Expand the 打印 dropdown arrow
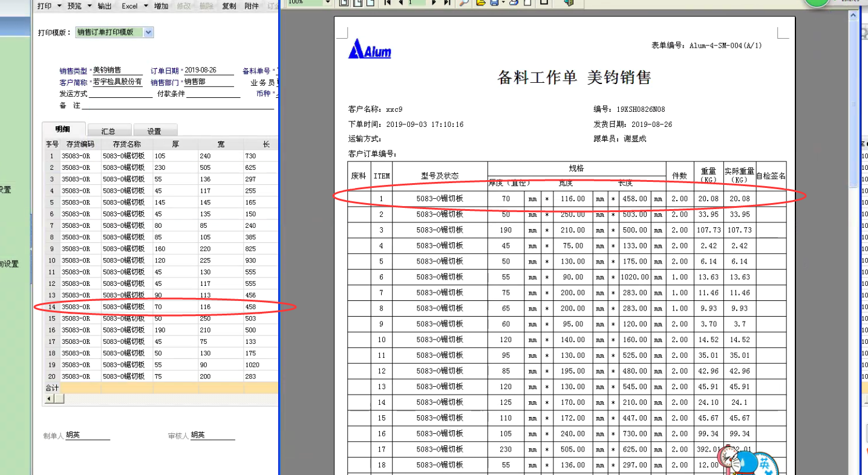Image resolution: width=868 pixels, height=475 pixels. [x=59, y=6]
